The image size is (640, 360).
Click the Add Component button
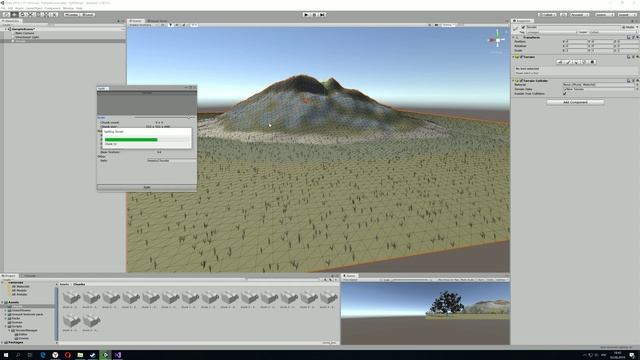coord(575,102)
